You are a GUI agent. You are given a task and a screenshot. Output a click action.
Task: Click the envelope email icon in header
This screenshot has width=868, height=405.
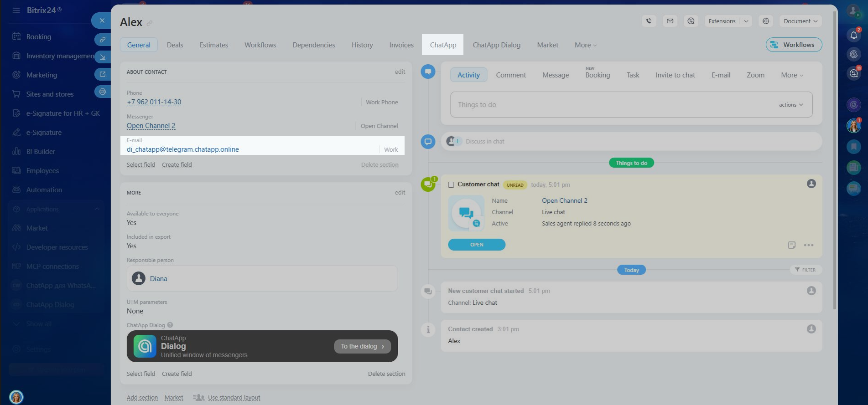[x=670, y=21]
